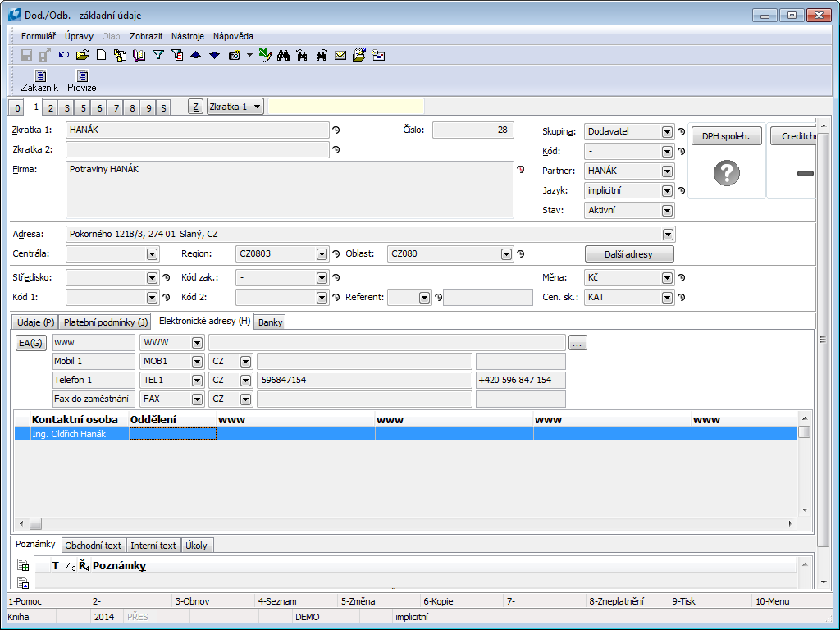This screenshot has width=840, height=630.
Task: Open the Nástroje menu
Action: (188, 36)
